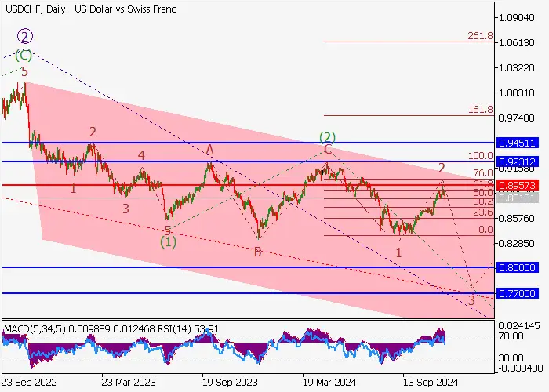Viewport: 549px width, 392px height.
Task: Click the date label 23 Mar 2023
Action: coord(129,382)
